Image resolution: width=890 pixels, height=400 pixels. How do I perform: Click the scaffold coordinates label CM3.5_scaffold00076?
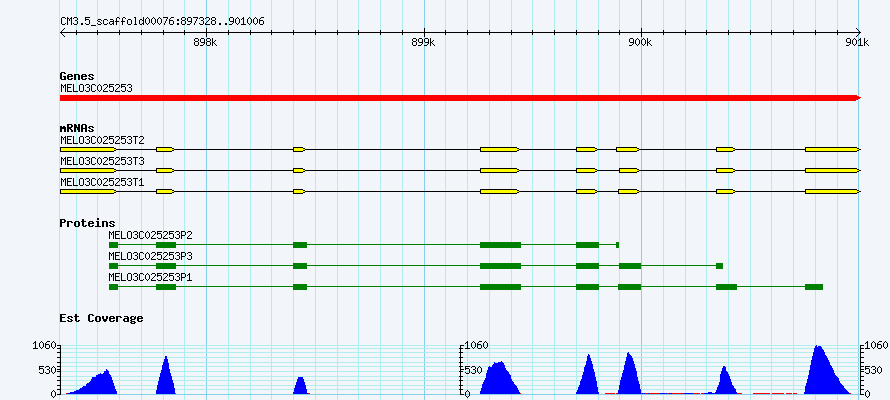pos(162,22)
